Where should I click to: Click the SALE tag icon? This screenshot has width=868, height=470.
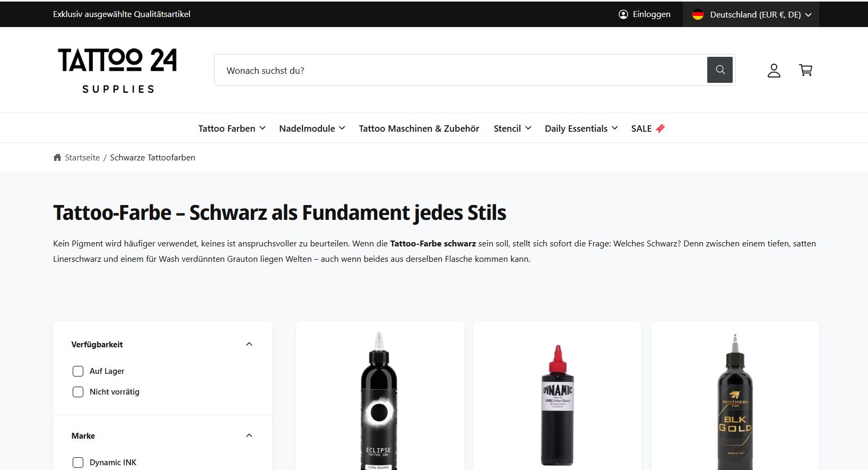tap(661, 129)
